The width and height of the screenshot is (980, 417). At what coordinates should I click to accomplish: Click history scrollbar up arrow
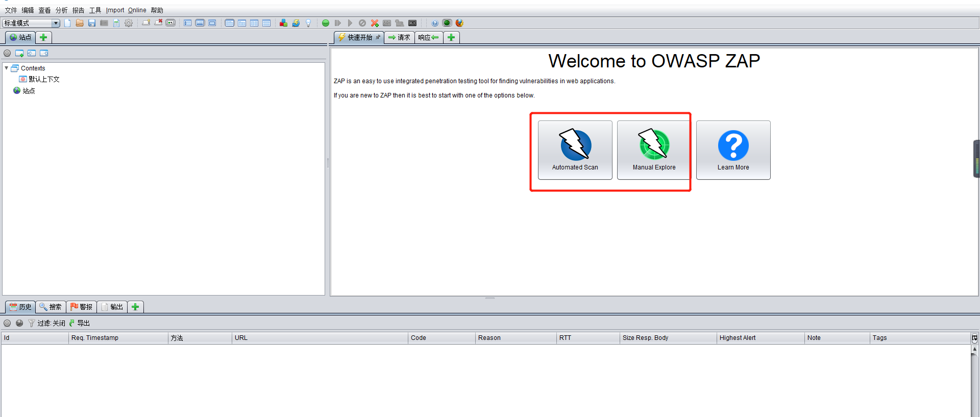[974, 349]
